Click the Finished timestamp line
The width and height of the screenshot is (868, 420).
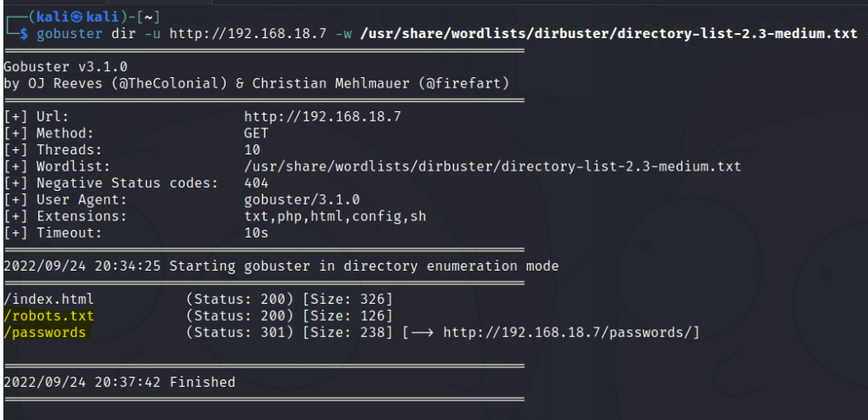(120, 382)
